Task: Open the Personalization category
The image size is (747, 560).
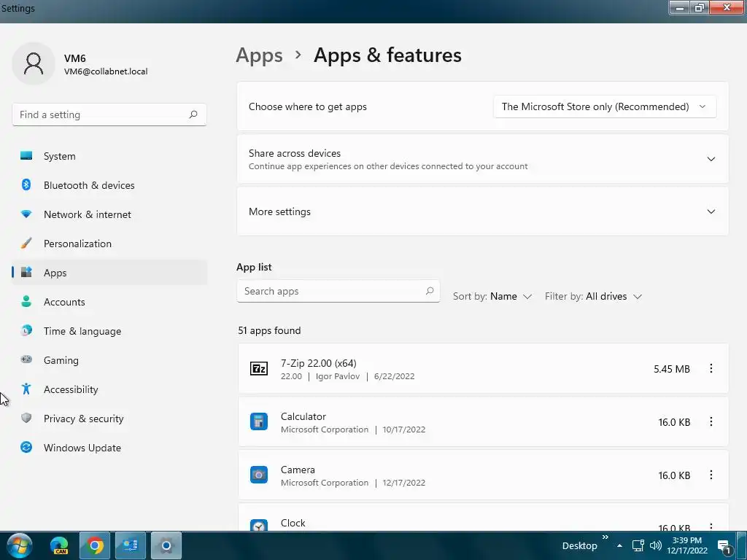Action: pos(109,244)
